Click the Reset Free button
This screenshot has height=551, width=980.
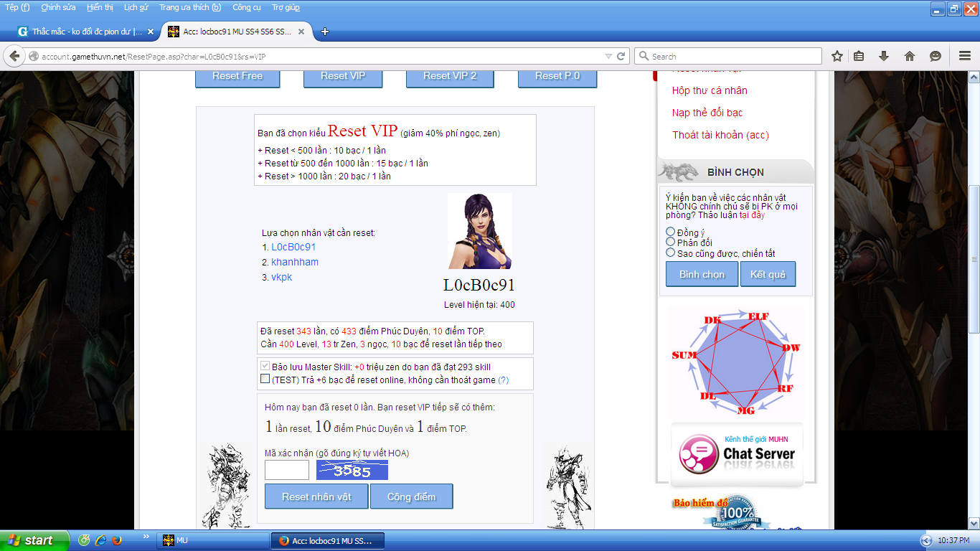tap(237, 77)
